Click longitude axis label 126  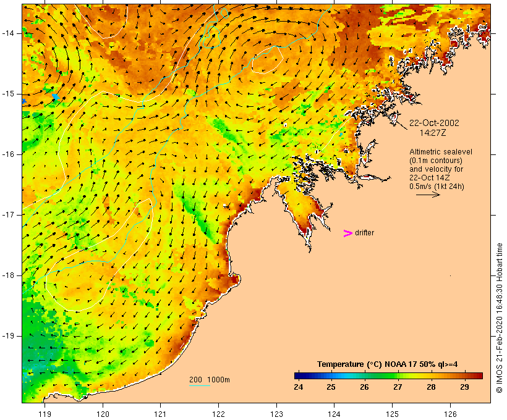click(x=450, y=414)
